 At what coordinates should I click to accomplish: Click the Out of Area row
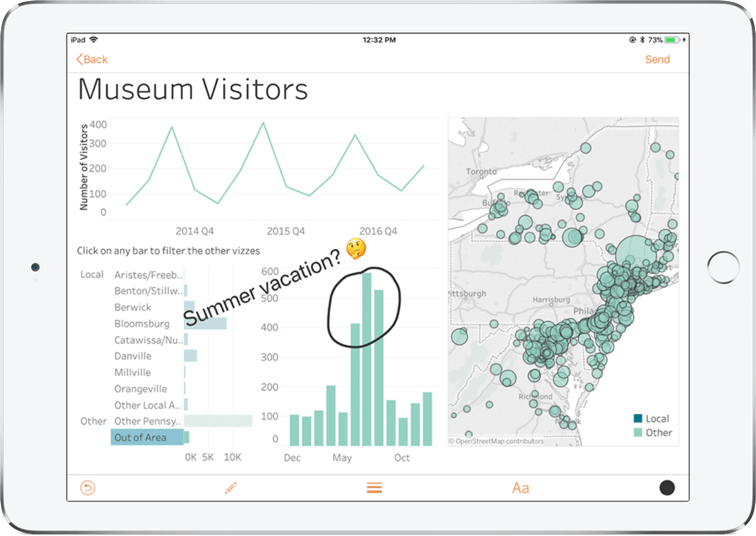(147, 437)
